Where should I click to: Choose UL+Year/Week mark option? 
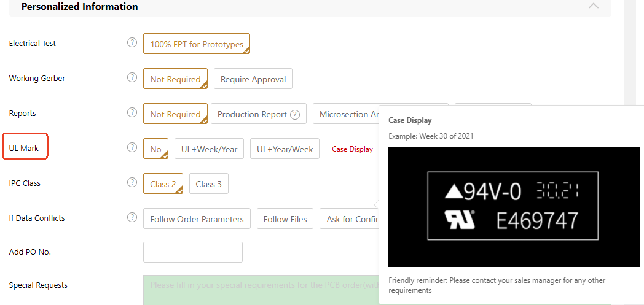(285, 149)
